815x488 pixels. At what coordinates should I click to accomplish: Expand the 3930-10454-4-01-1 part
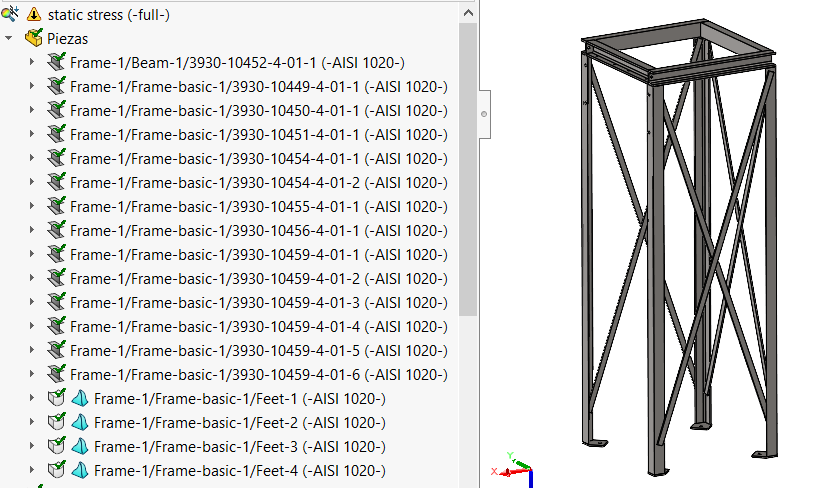point(32,158)
